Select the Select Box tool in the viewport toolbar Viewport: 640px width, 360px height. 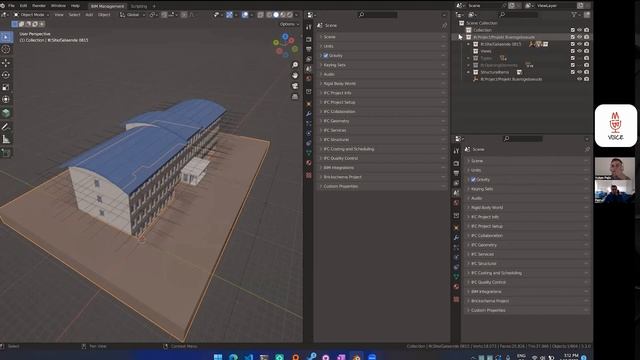coord(6,37)
